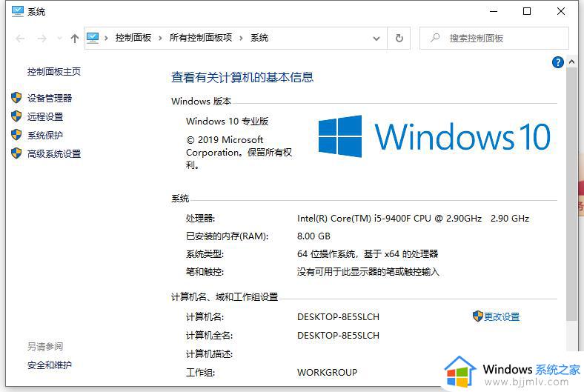Click 更改设置 link
Screen dimensions: 584x392
(x=502, y=317)
